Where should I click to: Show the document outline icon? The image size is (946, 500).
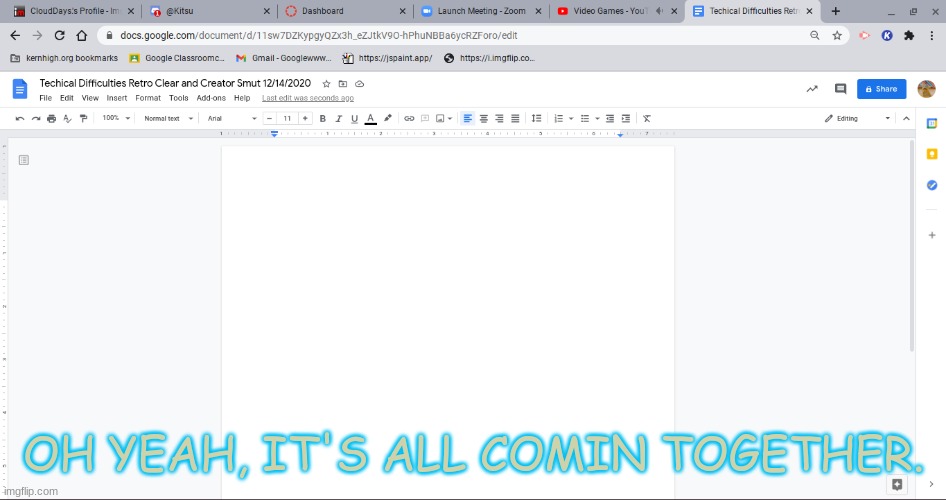(x=24, y=160)
